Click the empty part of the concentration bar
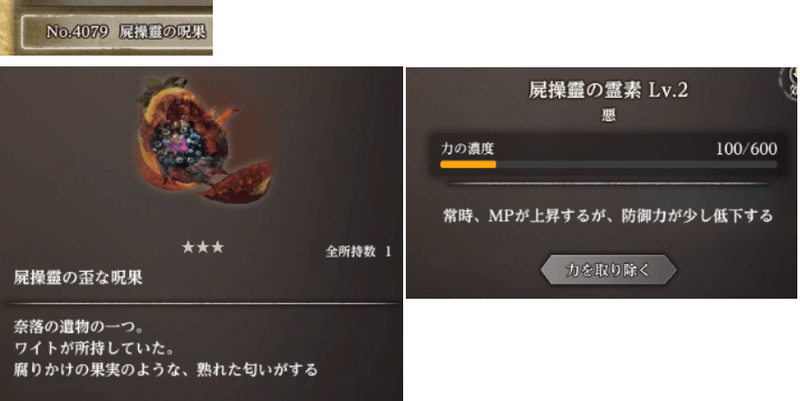Viewport: 800px width, 401px height. pyautogui.click(x=637, y=164)
